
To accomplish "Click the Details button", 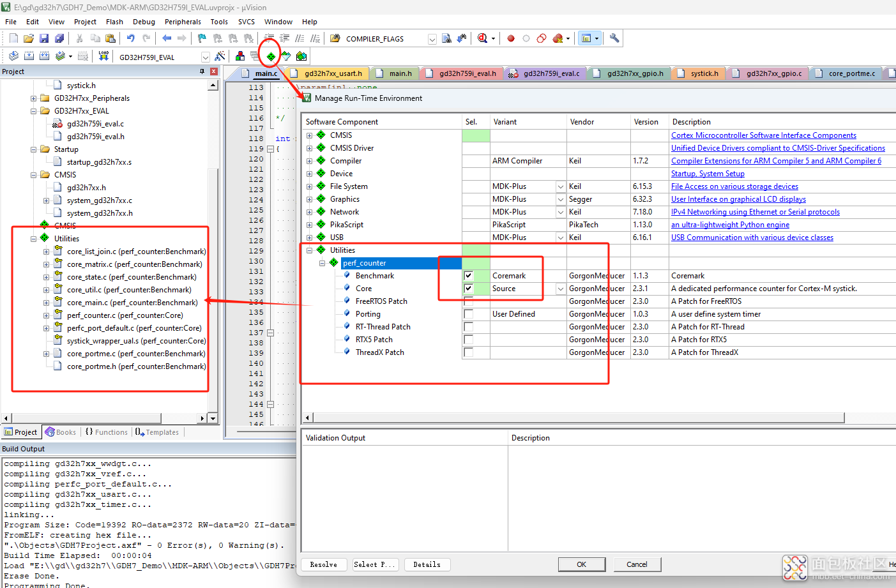I will click(x=427, y=564).
